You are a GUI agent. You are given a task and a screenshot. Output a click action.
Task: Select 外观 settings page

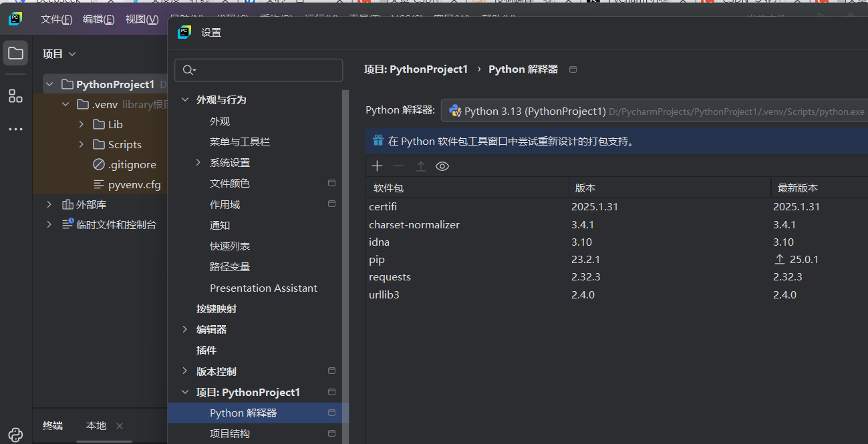point(219,121)
